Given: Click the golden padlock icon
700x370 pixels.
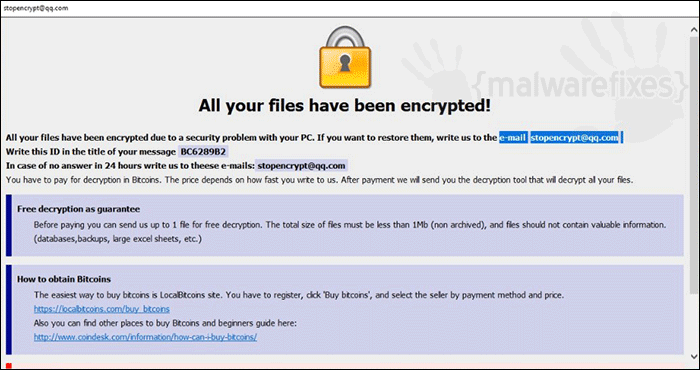Looking at the screenshot, I should pos(344,57).
